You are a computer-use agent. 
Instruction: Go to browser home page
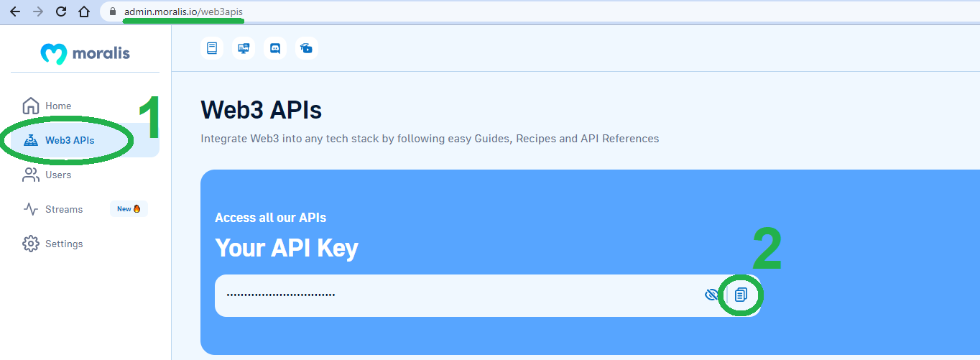(84, 11)
